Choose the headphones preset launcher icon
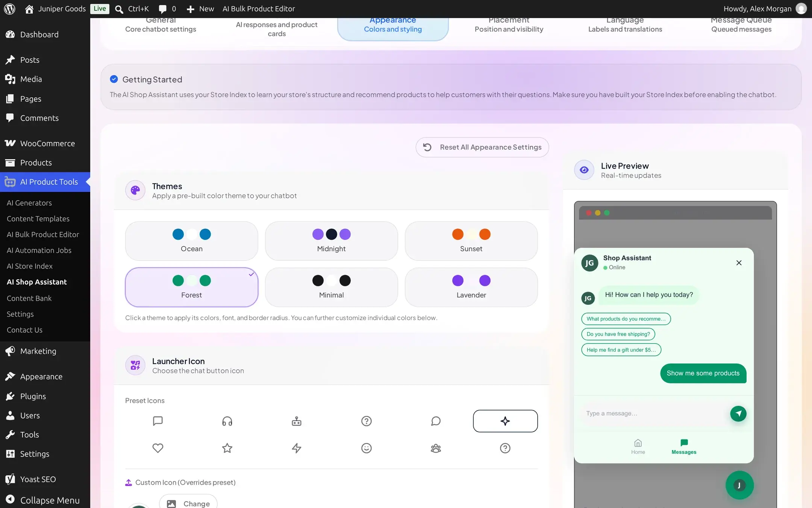 [227, 421]
